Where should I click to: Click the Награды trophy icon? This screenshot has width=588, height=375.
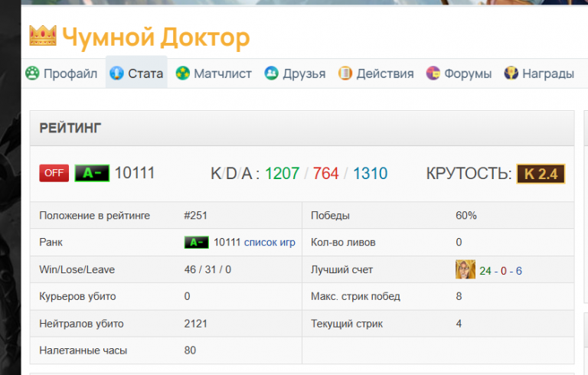[x=511, y=73]
